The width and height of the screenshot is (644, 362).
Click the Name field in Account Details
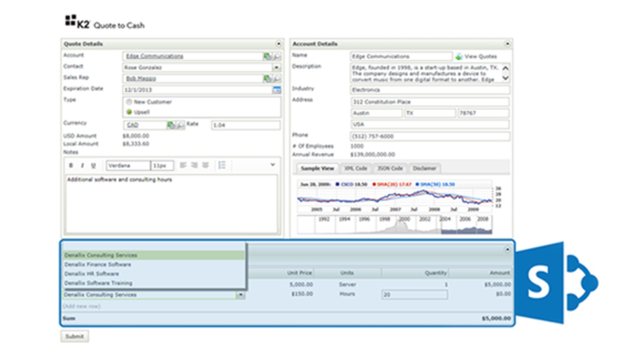pos(401,57)
